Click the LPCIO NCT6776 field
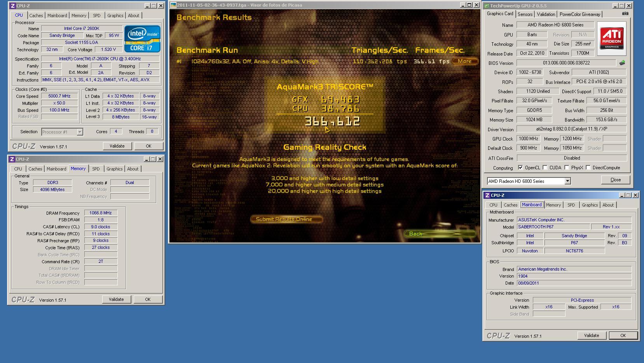 point(574,251)
